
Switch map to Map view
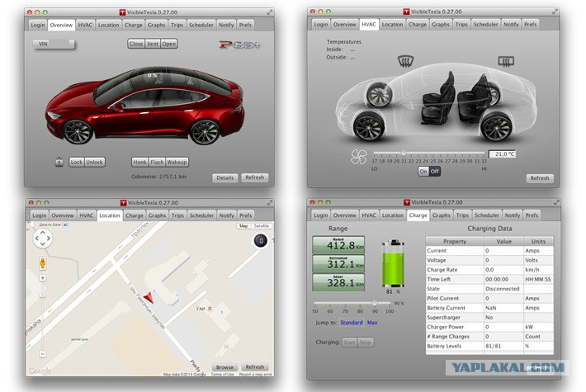(x=243, y=226)
